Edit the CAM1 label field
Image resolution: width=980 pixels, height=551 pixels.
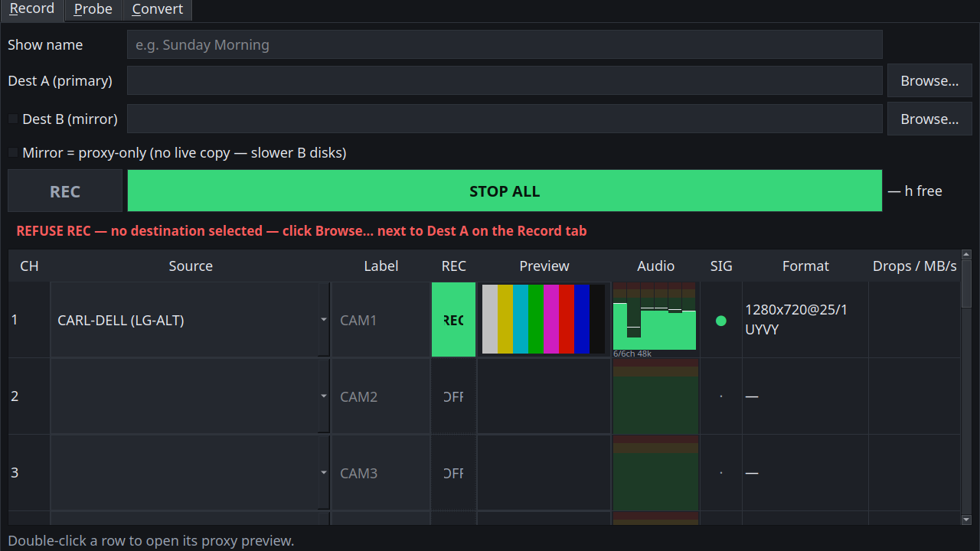381,320
